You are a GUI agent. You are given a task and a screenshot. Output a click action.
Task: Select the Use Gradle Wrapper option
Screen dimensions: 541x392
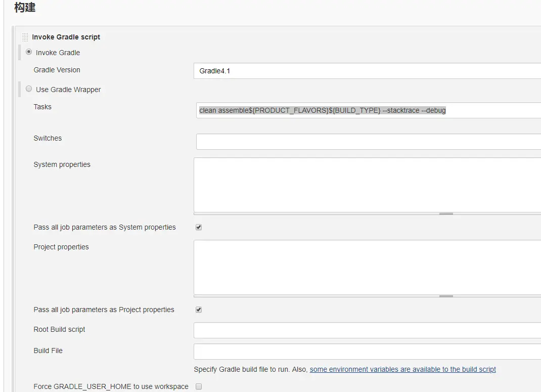(29, 89)
